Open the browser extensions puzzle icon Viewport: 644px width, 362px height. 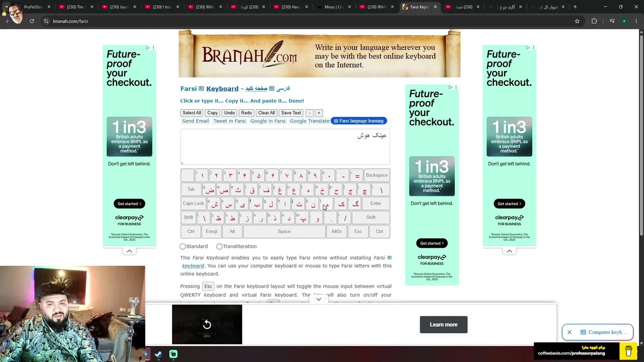tap(594, 21)
